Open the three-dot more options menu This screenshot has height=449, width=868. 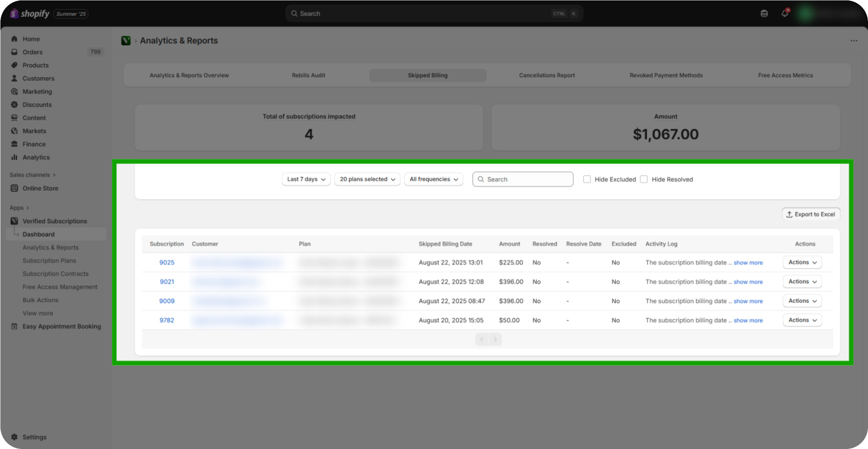(854, 40)
